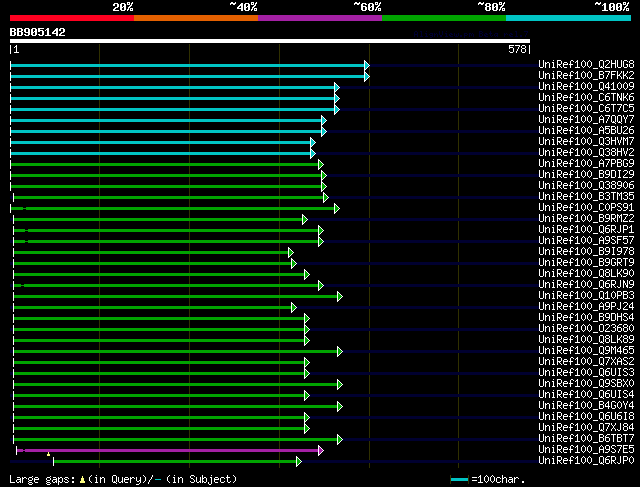640x487 pixels.
Task: Select the UniRef100_B6TBT7 label
Action: [x=586, y=439]
